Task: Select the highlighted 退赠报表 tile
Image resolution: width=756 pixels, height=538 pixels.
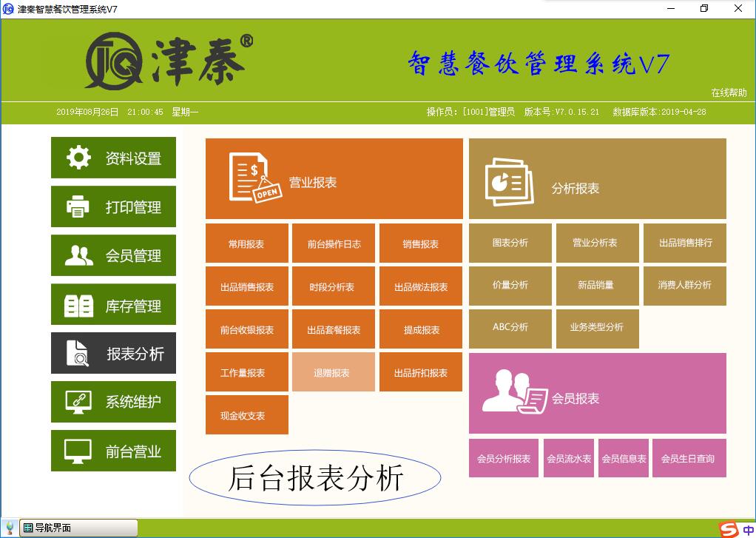Action: pyautogui.click(x=333, y=373)
